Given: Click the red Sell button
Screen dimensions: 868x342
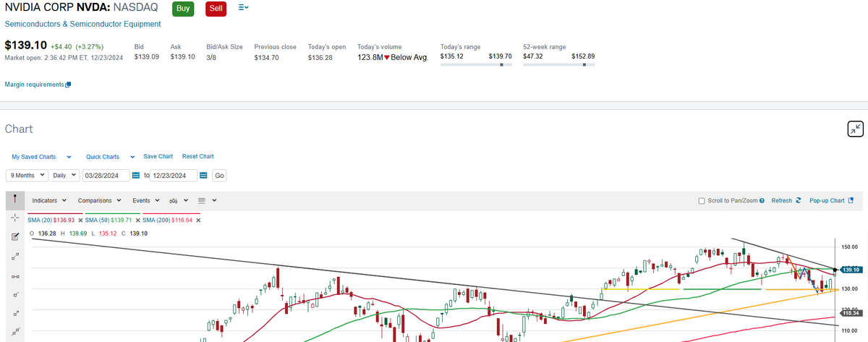Looking at the screenshot, I should [216, 9].
